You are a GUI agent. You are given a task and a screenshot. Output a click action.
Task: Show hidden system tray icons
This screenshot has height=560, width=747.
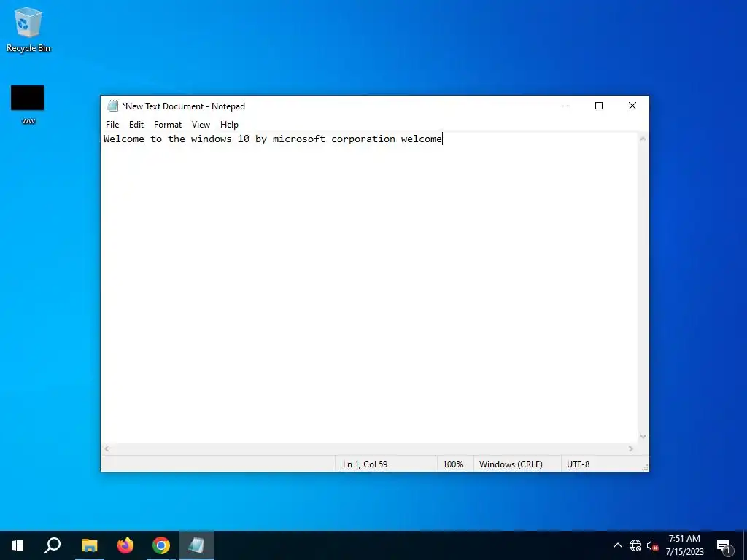coord(617,545)
